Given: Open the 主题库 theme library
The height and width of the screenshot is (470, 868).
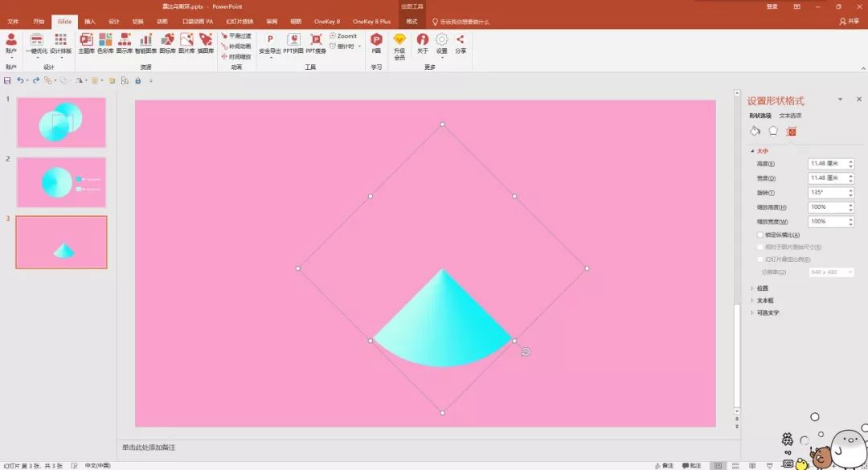Looking at the screenshot, I should [x=86, y=43].
